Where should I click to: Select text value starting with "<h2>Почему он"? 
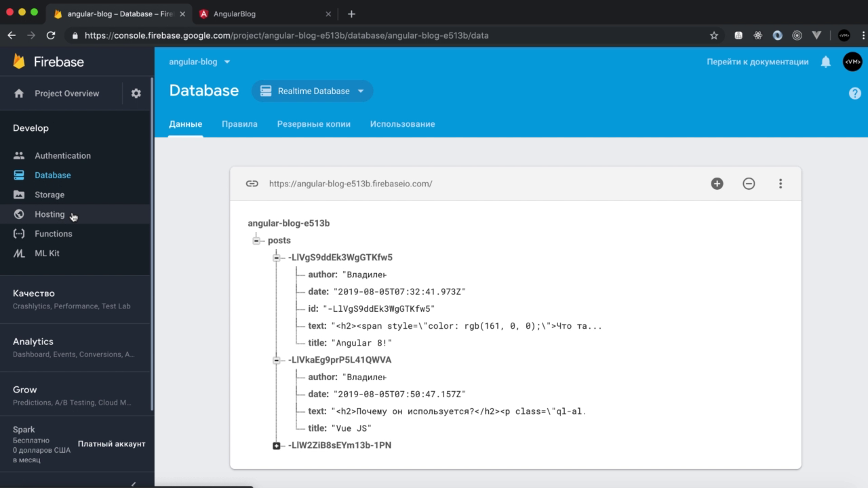pyautogui.click(x=458, y=411)
